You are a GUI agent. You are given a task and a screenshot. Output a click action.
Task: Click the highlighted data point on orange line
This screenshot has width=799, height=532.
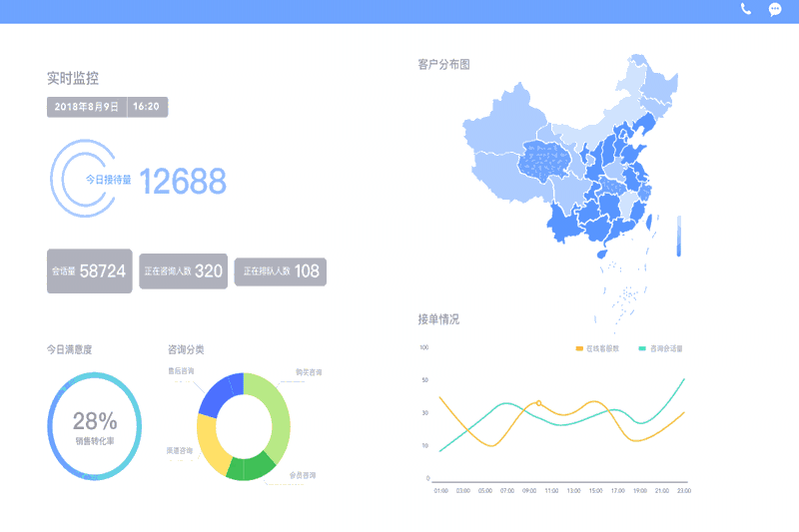coord(538,403)
